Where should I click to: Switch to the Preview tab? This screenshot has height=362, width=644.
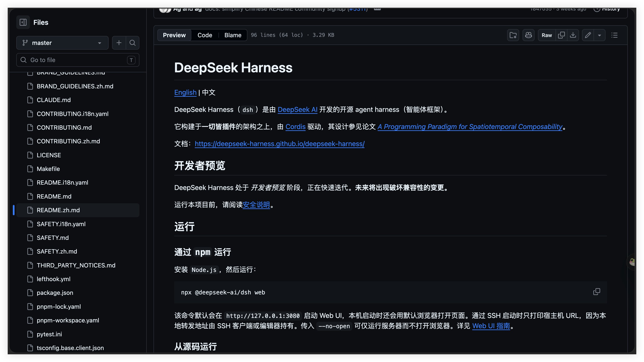174,35
